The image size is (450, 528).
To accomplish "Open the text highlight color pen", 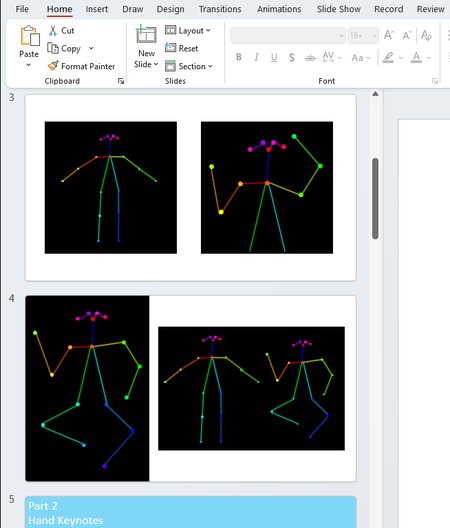I will pyautogui.click(x=388, y=57).
